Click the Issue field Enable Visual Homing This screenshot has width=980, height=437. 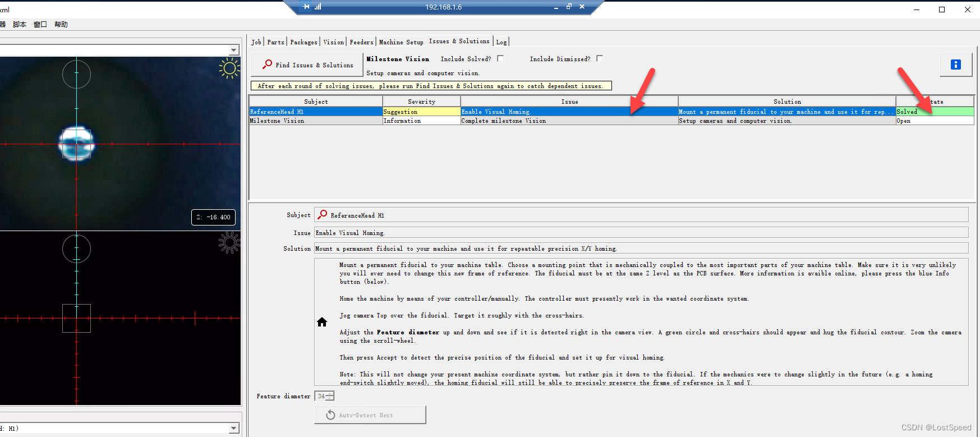(x=641, y=232)
